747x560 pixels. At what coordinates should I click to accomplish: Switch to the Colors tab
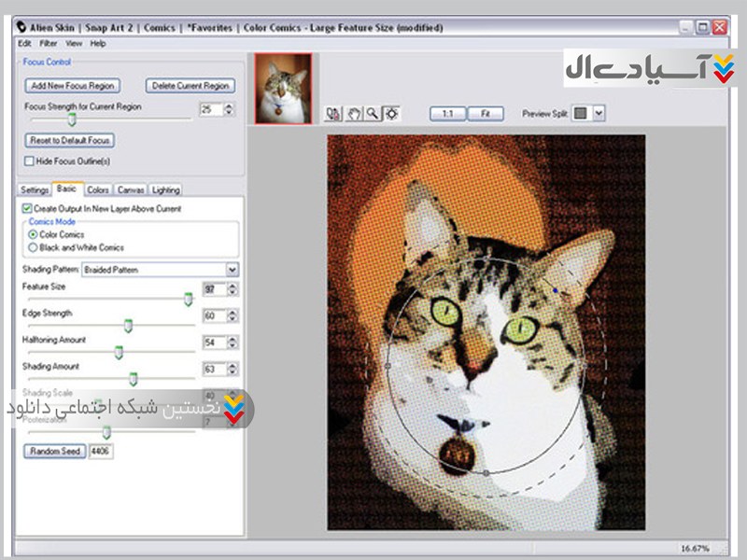[98, 189]
